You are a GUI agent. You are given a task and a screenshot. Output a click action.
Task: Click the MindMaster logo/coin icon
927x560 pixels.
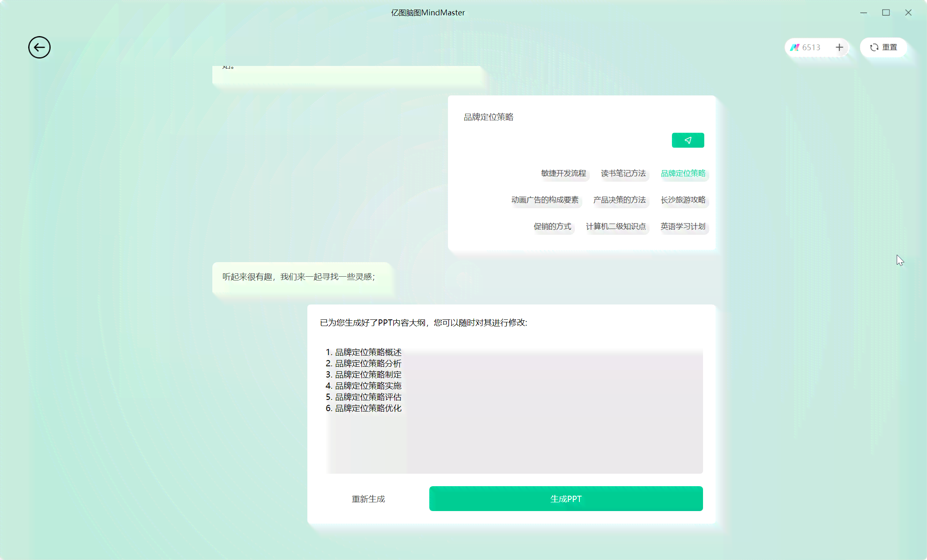(794, 47)
